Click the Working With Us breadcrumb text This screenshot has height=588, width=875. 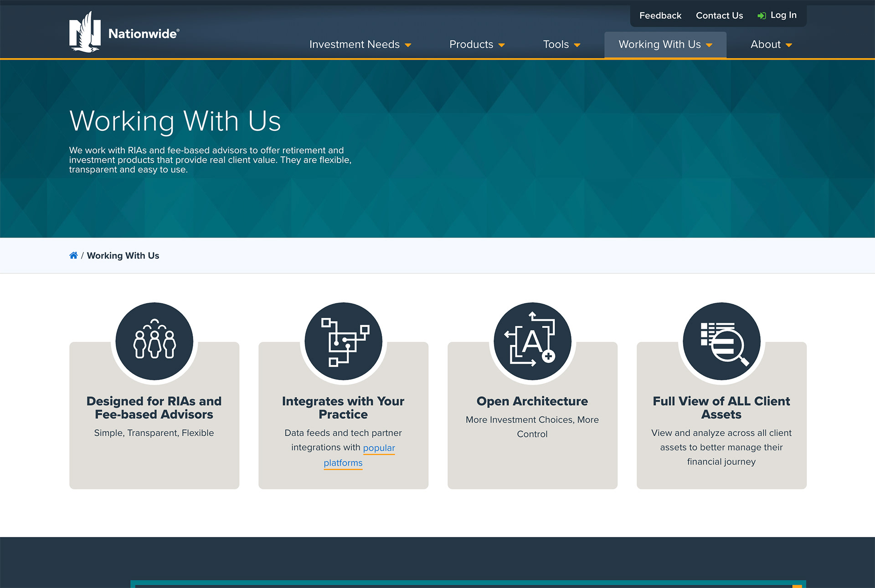(x=123, y=256)
